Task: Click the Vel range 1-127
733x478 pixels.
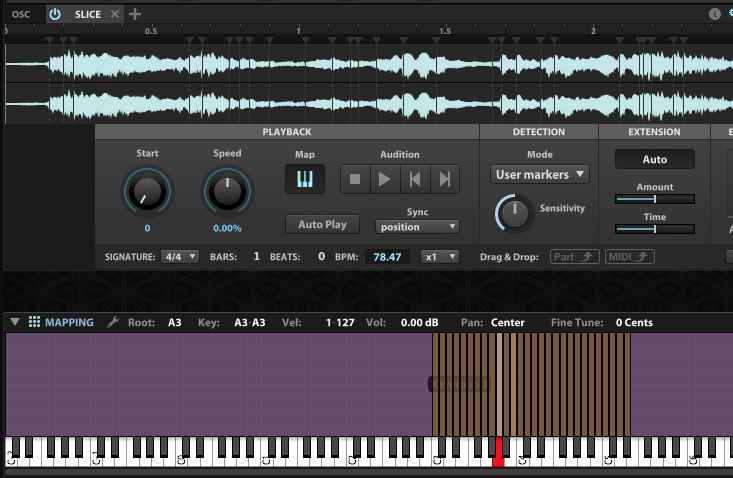Action: [340, 322]
